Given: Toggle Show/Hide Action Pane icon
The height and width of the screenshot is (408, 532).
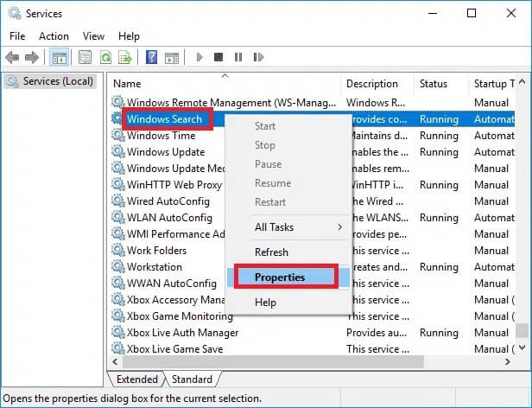Looking at the screenshot, I should [x=172, y=57].
